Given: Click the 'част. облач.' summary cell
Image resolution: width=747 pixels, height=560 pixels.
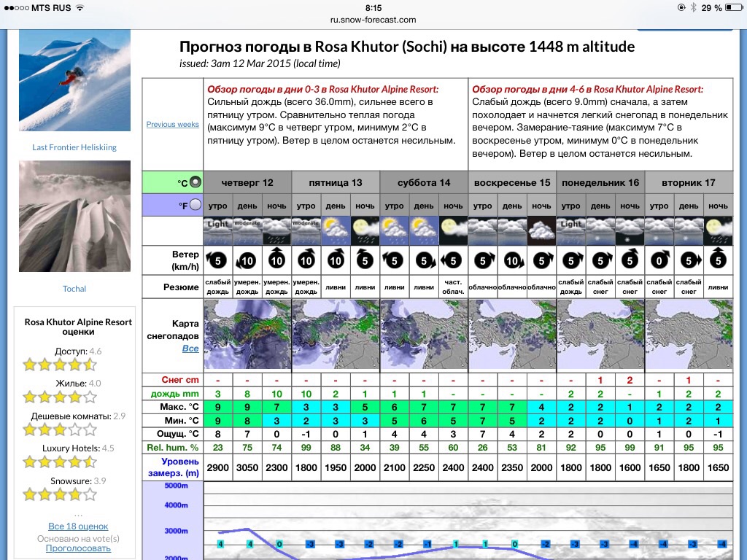Looking at the screenshot, I should [x=453, y=287].
